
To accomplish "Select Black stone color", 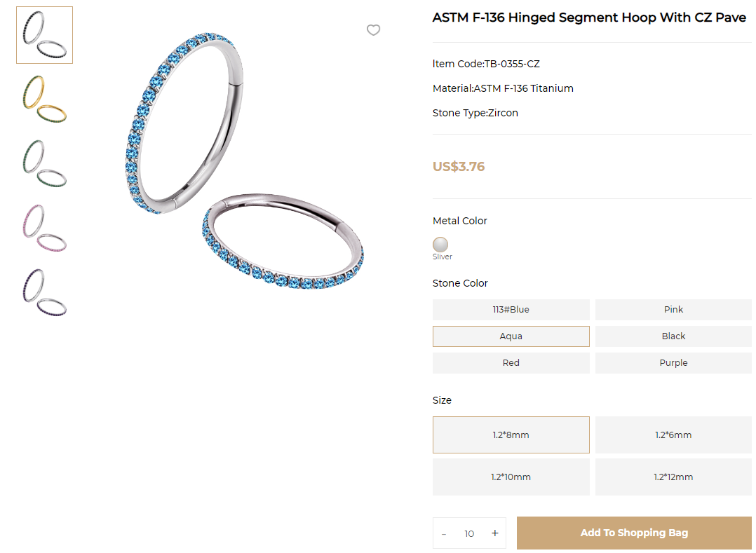I will 673,336.
